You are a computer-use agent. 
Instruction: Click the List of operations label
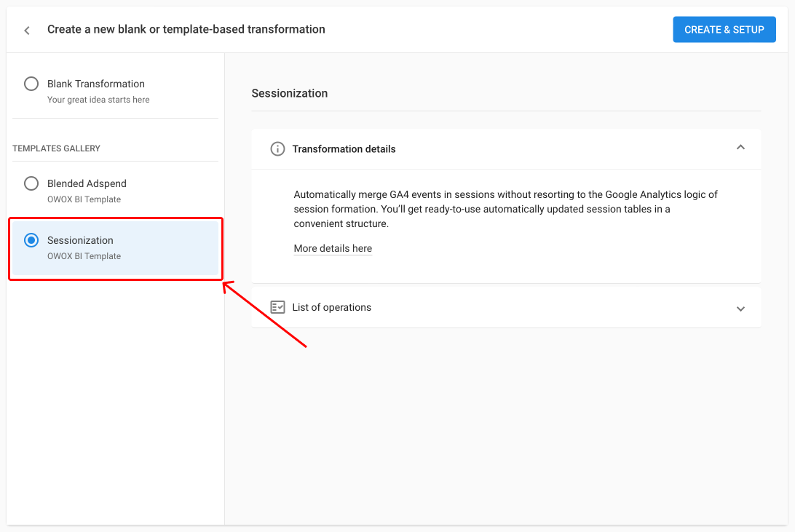331,307
